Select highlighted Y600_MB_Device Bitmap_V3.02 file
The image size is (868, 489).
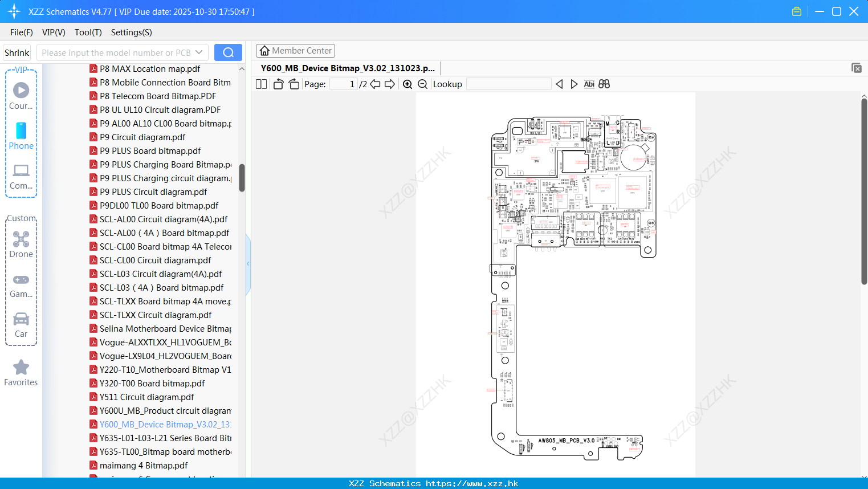tap(165, 425)
